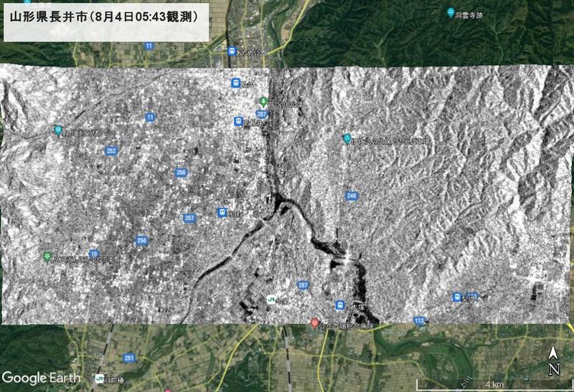Click the JR 羽前椿 station badge
574x392 pixels.
99,378
